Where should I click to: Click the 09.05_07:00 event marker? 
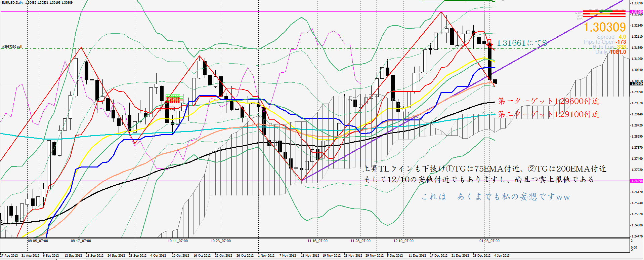pyautogui.click(x=38, y=241)
